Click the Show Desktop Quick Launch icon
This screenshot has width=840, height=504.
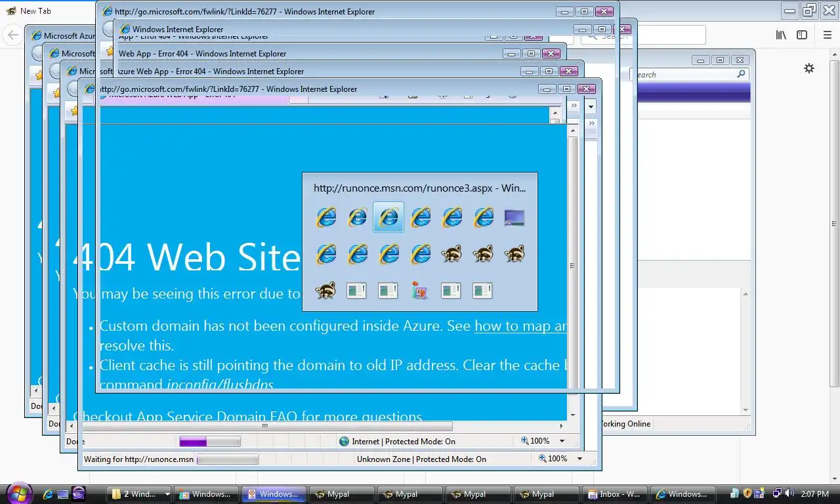click(x=63, y=494)
